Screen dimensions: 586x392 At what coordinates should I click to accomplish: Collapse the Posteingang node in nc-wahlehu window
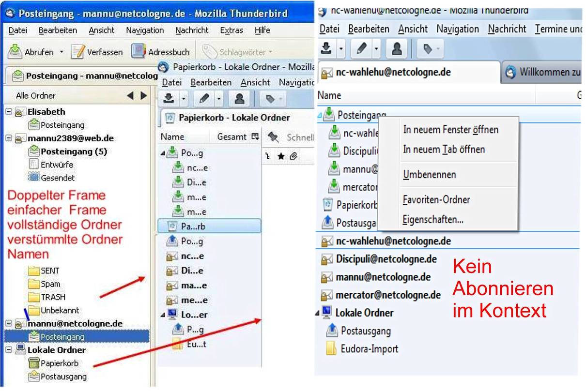pyautogui.click(x=320, y=115)
